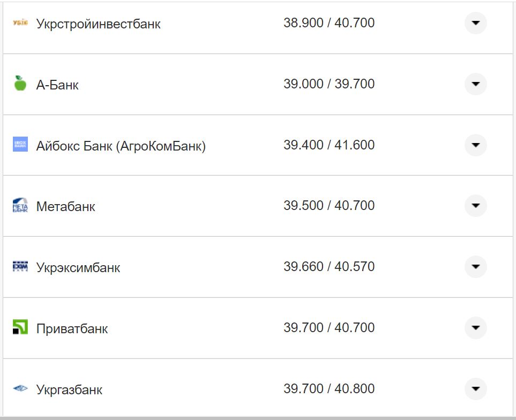Viewport: 516px width, 420px height.
Task: Click the Укрэксимбанк rate 39.660 / 40.570
Action: [328, 267]
